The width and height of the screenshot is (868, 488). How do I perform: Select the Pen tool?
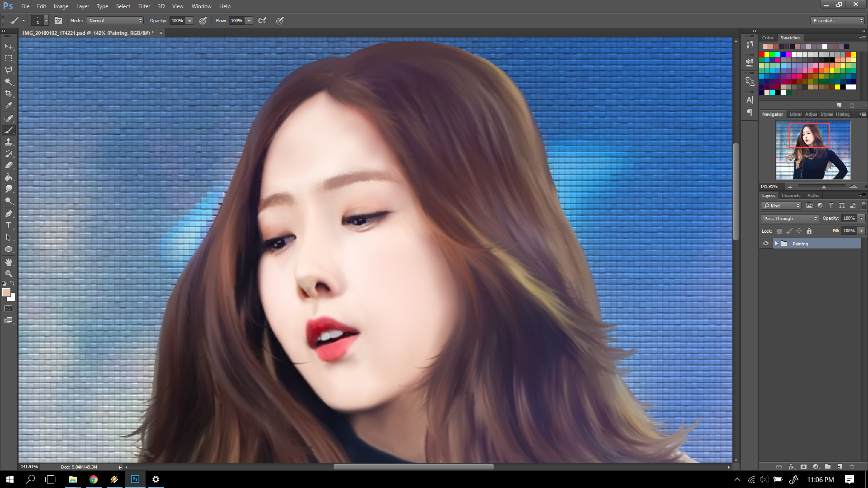click(9, 214)
